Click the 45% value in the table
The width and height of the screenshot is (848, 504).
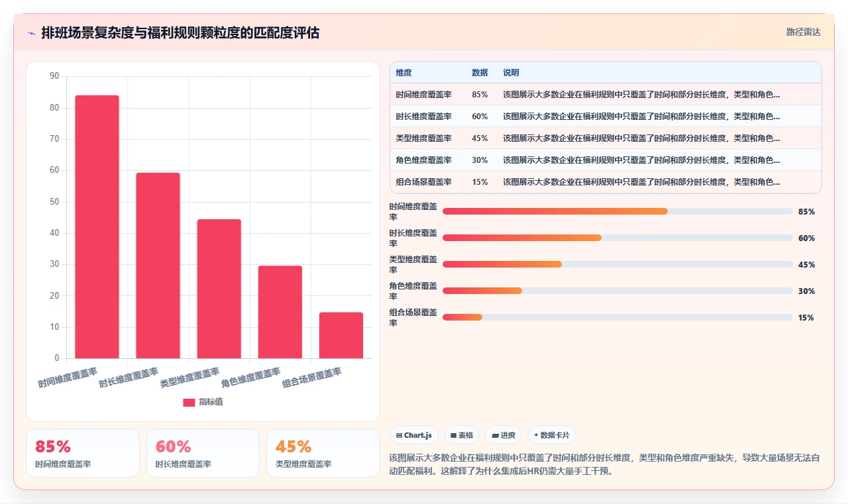pyautogui.click(x=480, y=138)
